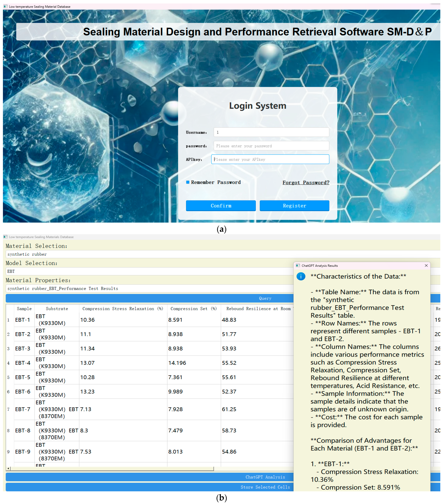Click the blue info icon in results dialog
The height and width of the screenshot is (504, 444).
point(301,276)
